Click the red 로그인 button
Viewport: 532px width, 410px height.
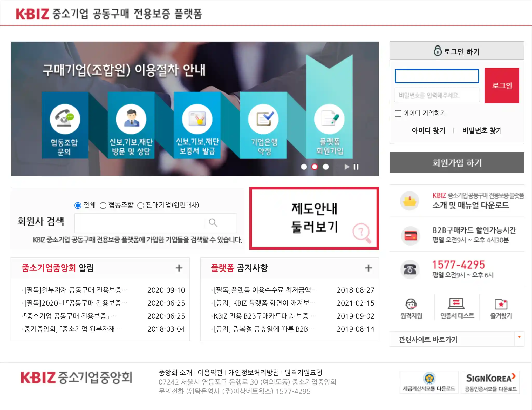click(x=502, y=85)
